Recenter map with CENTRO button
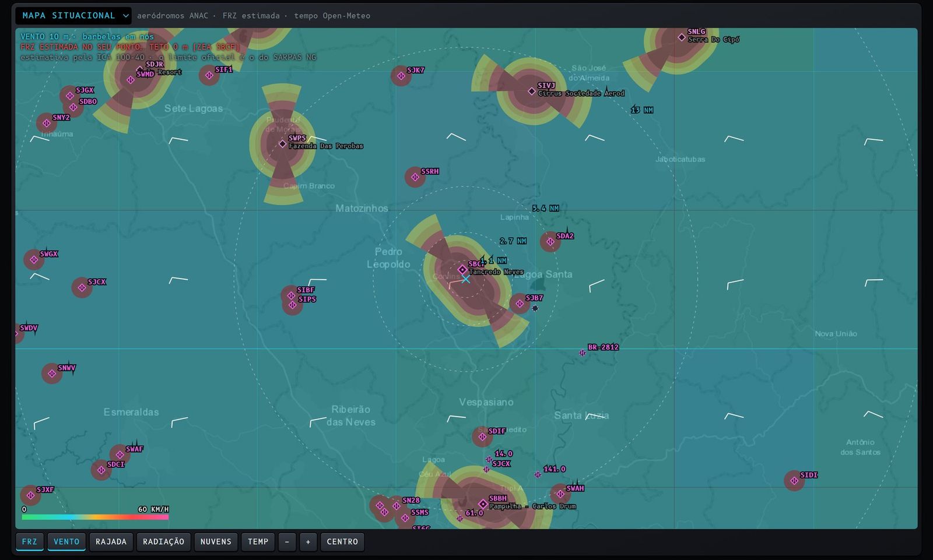 (342, 542)
